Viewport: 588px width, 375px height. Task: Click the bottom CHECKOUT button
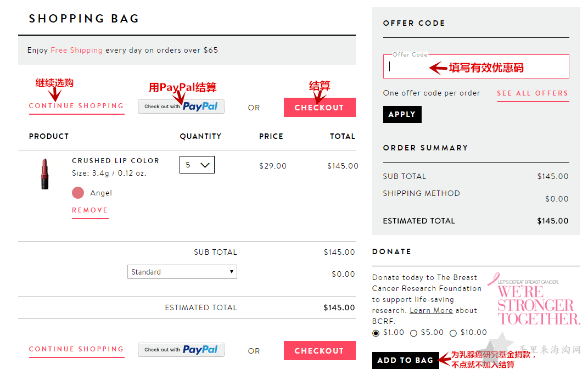tap(320, 351)
